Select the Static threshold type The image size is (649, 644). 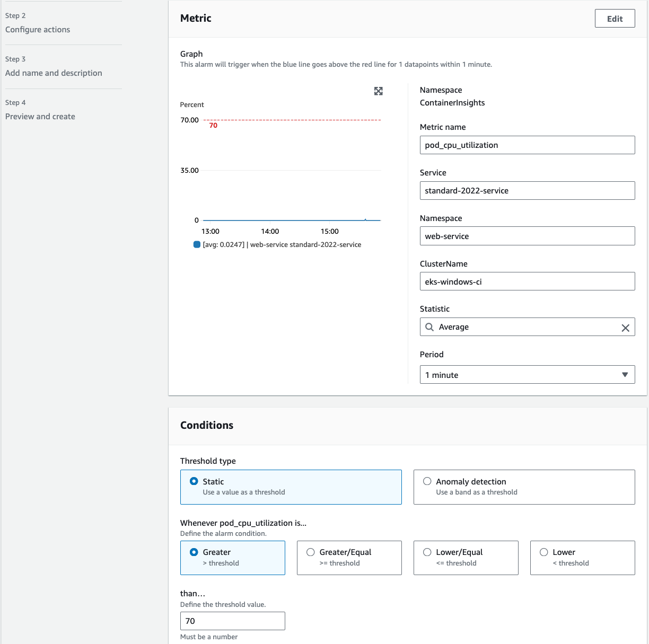(194, 481)
